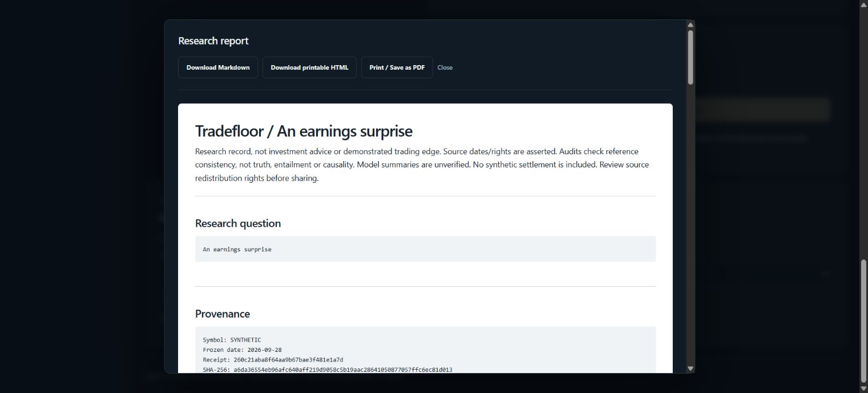Click the page scrollbar up arrow
868x393 pixels.
pyautogui.click(x=863, y=4)
